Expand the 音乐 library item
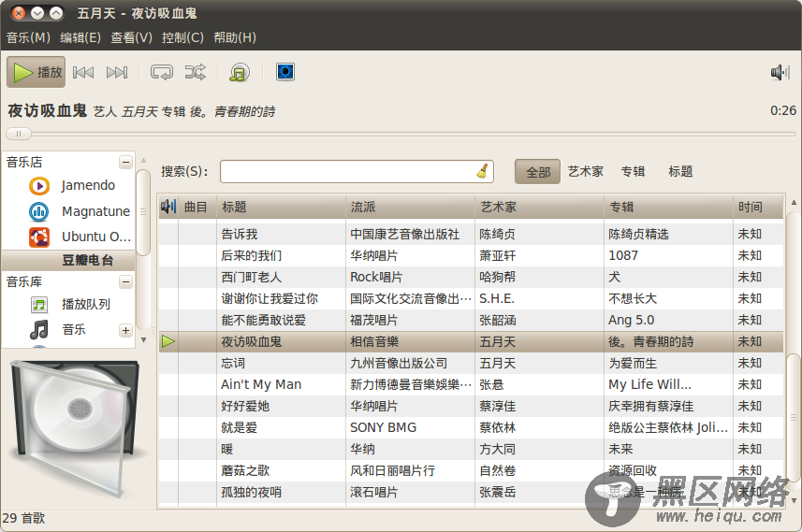 [x=125, y=330]
